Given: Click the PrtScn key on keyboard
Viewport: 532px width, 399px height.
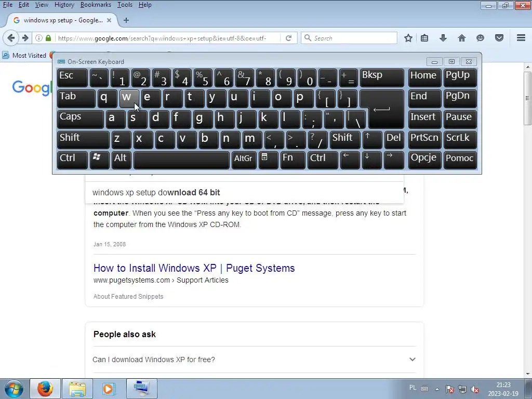Looking at the screenshot, I should 425,140.
